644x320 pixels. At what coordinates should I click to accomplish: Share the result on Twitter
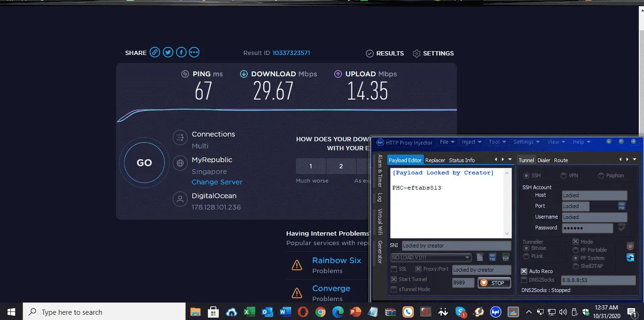(168, 53)
